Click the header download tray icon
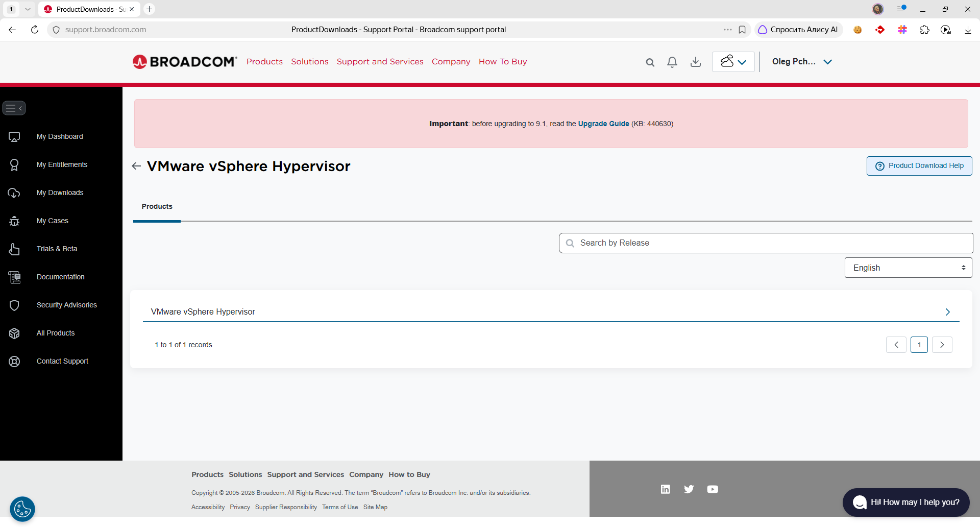The width and height of the screenshot is (980, 527). click(695, 62)
